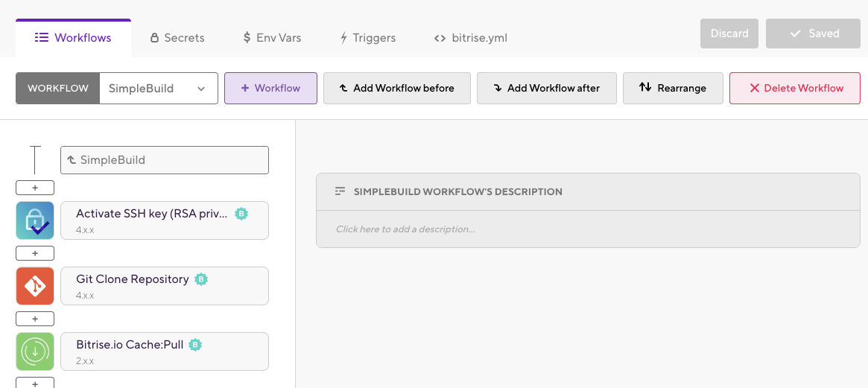Click the Bitrise.io Cache:Pull green icon

coord(35,352)
